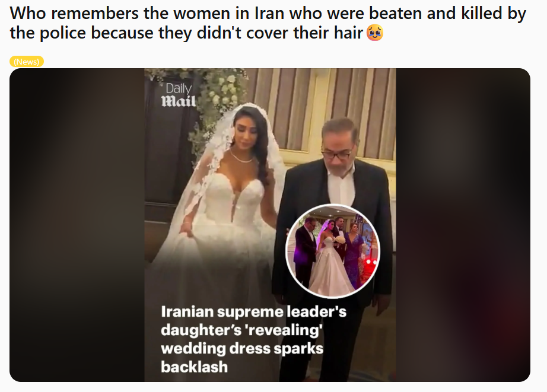The height and width of the screenshot is (392, 547).
Task: Click the word 'backlash' in caption
Action: pyautogui.click(x=195, y=367)
